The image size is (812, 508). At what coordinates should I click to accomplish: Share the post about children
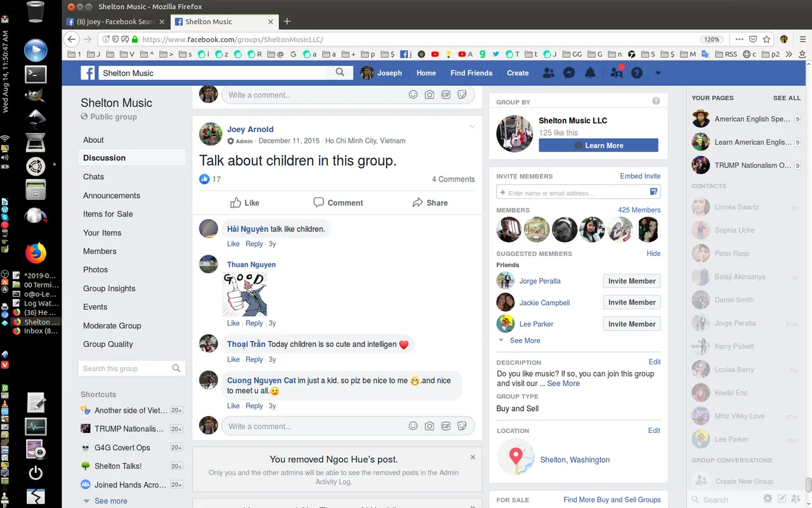pos(430,203)
